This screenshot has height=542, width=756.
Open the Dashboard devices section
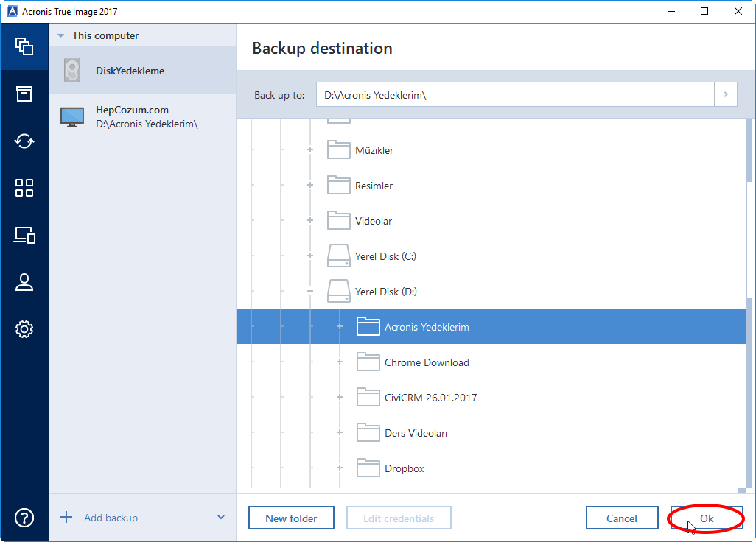click(x=24, y=235)
